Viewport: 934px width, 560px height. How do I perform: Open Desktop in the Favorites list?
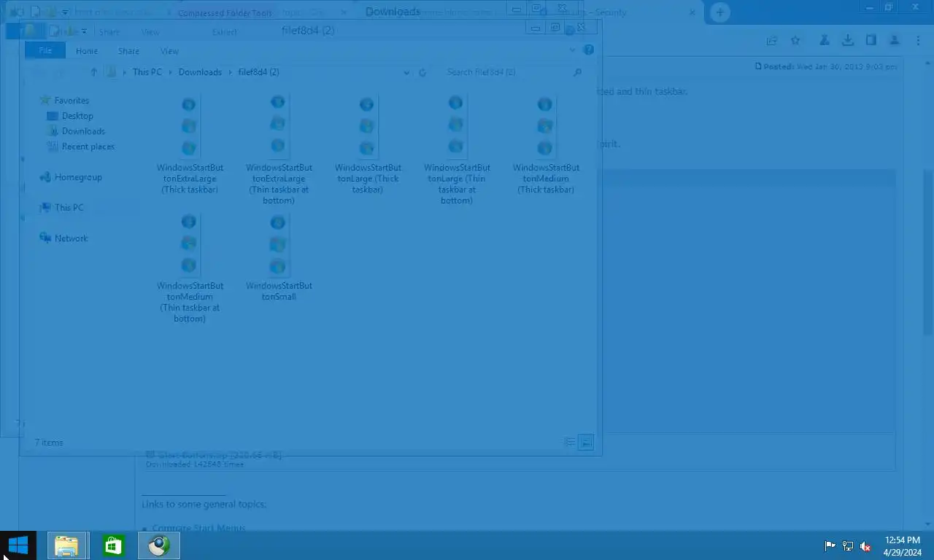point(77,116)
